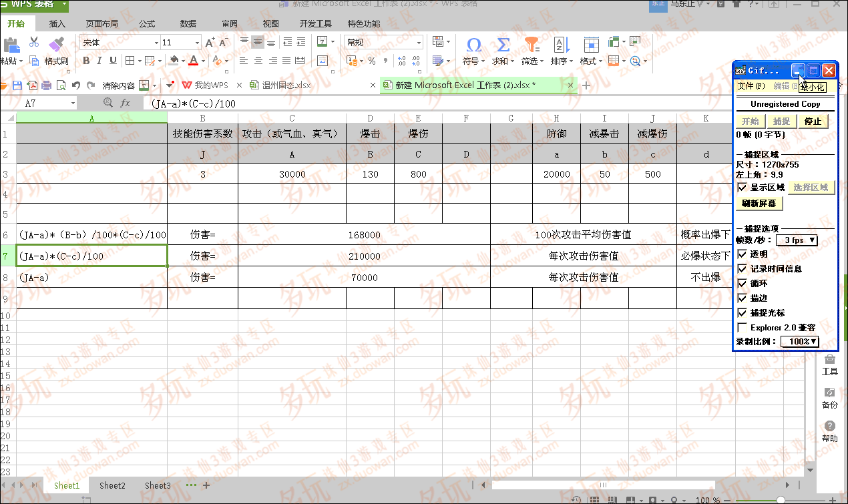
Task: Toggle Bold formatting
Action: click(x=86, y=61)
